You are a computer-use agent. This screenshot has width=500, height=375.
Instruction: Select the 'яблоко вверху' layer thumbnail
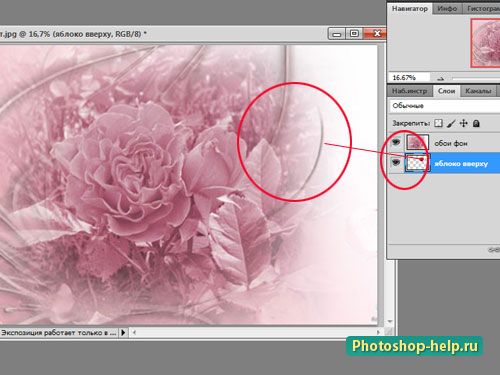tap(417, 163)
